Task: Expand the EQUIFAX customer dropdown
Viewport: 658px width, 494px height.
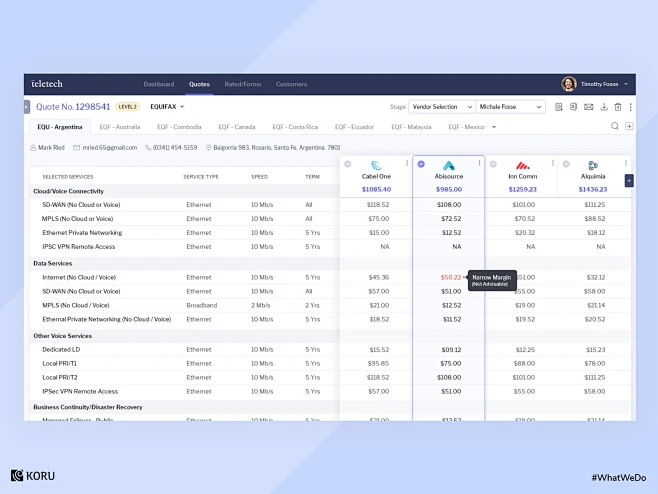Action: 167,106
